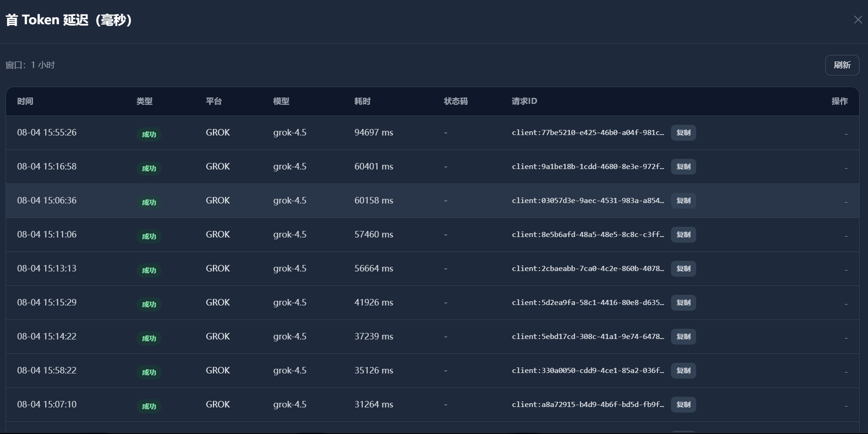Click the 35126 ms latency value
Viewport: 868px width, 434px height.
click(x=373, y=371)
